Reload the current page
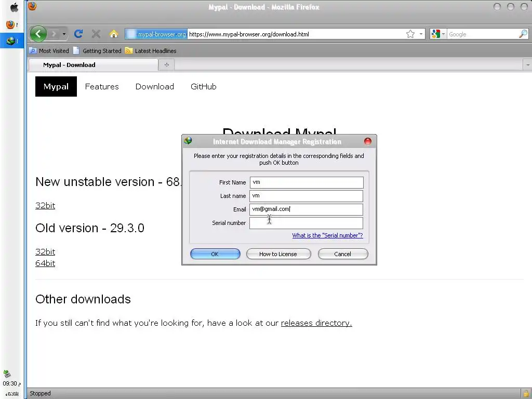This screenshot has height=399, width=532. 78,34
